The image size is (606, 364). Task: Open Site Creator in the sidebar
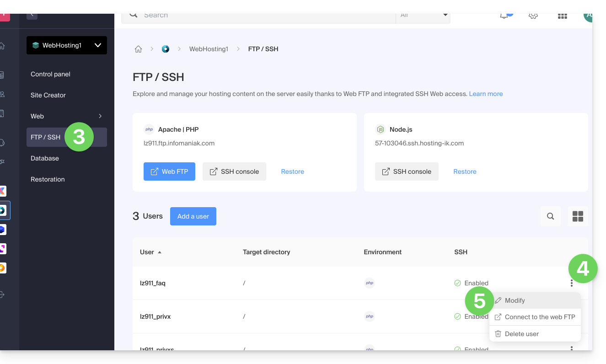(x=48, y=95)
